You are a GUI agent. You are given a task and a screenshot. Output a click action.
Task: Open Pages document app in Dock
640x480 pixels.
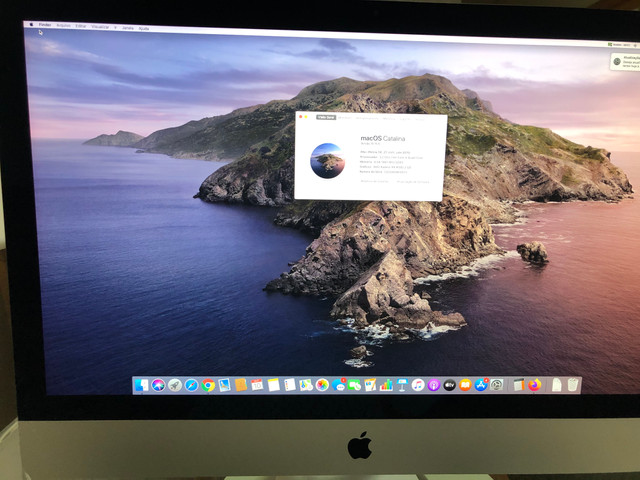tap(370, 384)
